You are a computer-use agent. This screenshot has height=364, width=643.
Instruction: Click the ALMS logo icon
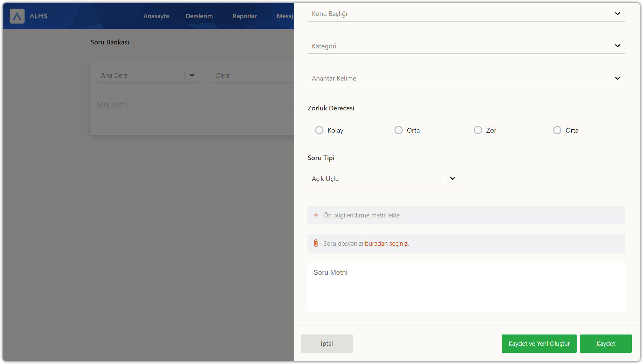tap(17, 16)
